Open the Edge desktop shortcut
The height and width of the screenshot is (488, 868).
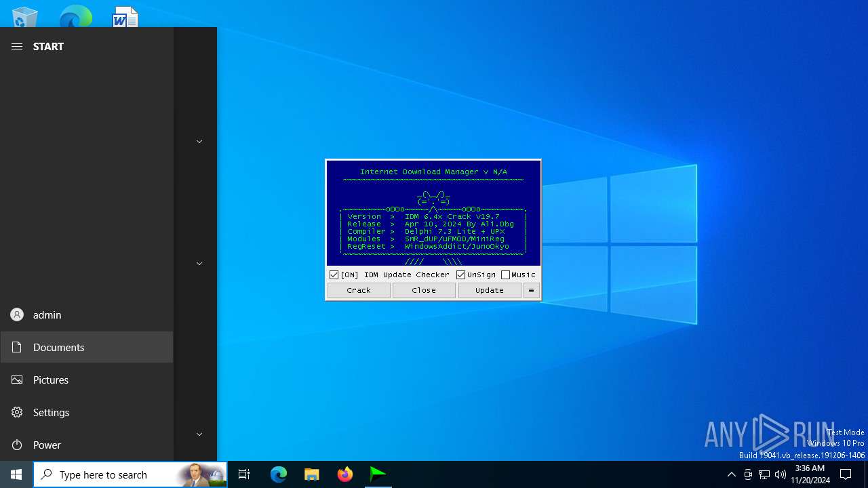(75, 17)
